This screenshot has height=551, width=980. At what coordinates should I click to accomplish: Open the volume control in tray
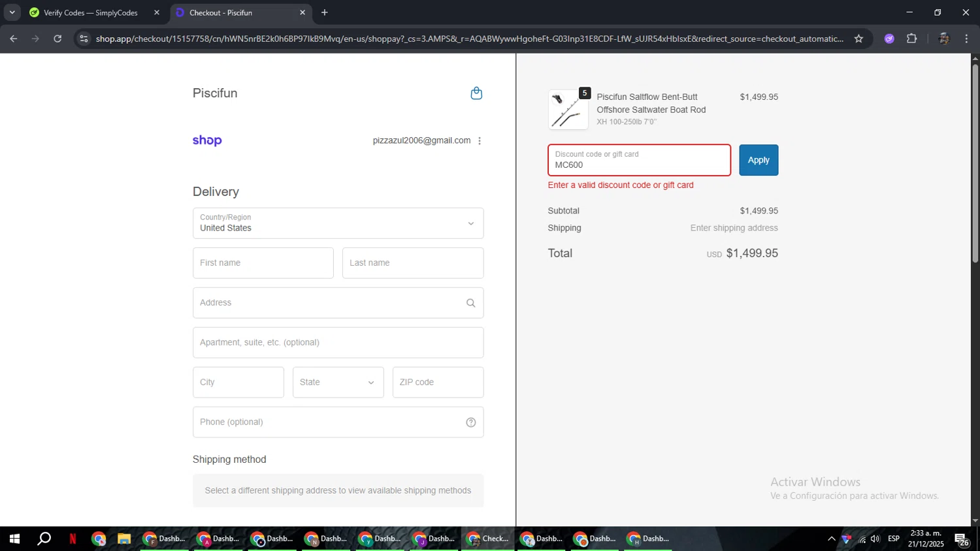pyautogui.click(x=875, y=539)
